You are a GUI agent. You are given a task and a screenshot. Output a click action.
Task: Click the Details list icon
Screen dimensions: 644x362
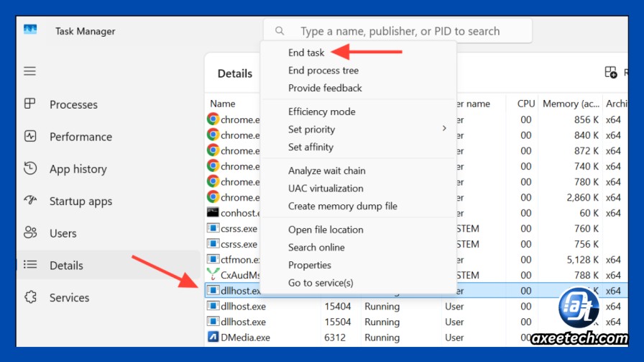pyautogui.click(x=30, y=264)
